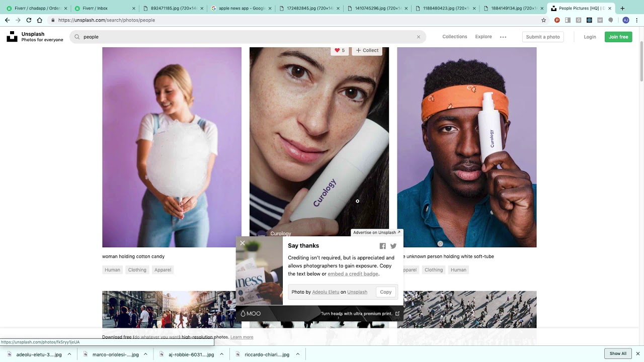Open the Chrome three-dot menu

tap(637, 20)
